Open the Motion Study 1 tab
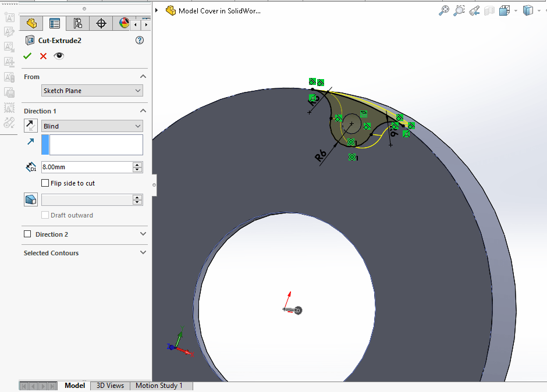Screen dimensions: 547x392 click(x=159, y=386)
